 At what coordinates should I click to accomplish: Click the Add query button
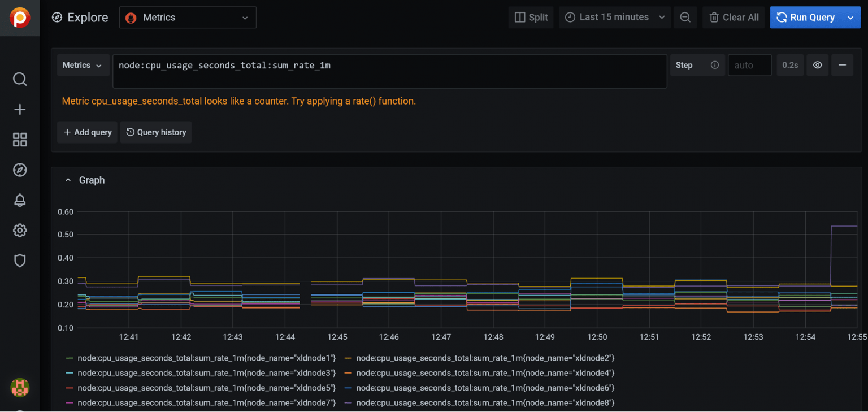point(87,132)
